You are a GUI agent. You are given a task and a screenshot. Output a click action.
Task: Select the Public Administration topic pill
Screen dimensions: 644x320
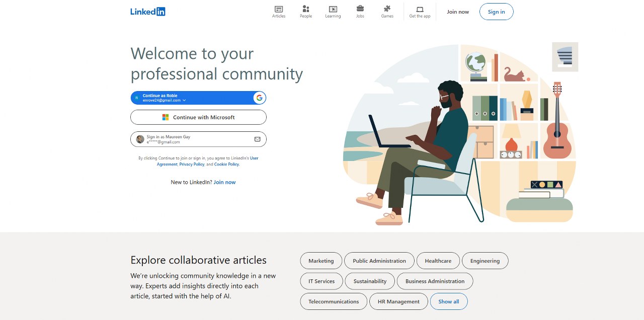click(x=379, y=261)
